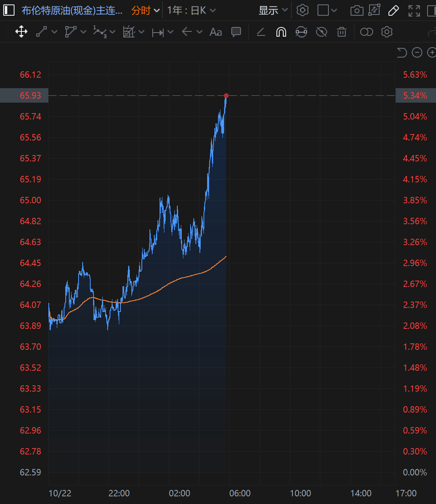
Task: Add a comment bubble note
Action: tap(236, 32)
